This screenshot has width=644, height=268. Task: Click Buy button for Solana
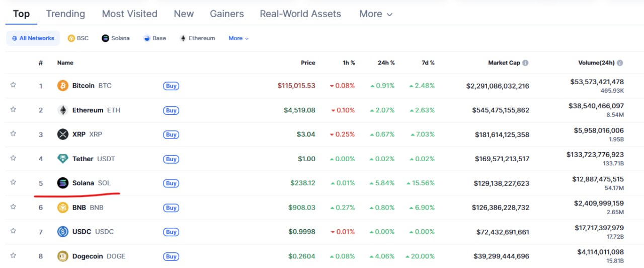click(171, 183)
